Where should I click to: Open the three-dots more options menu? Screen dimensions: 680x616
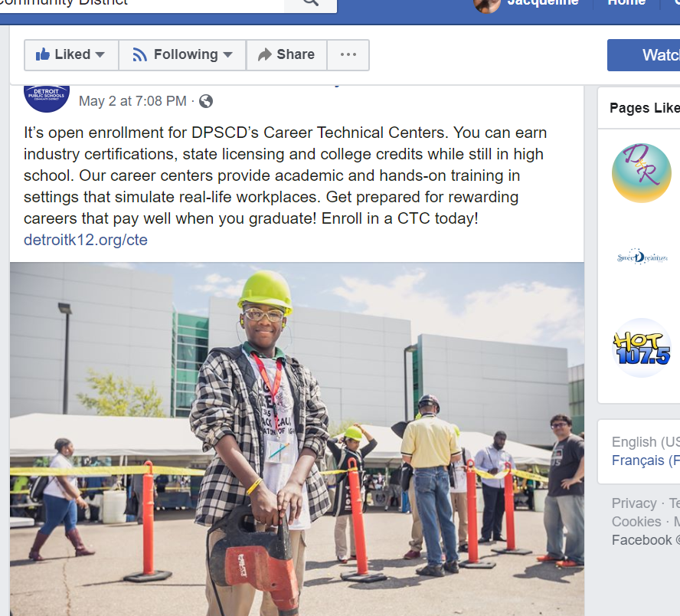point(348,54)
